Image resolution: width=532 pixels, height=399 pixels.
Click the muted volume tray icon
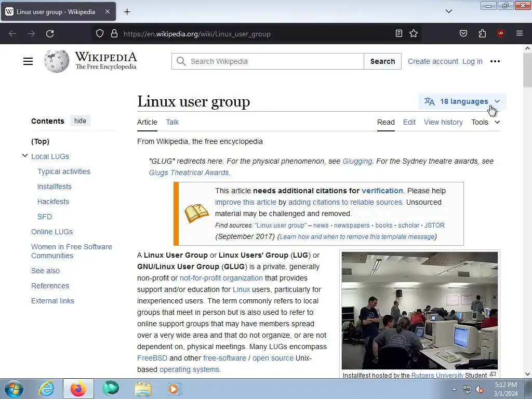480,390
